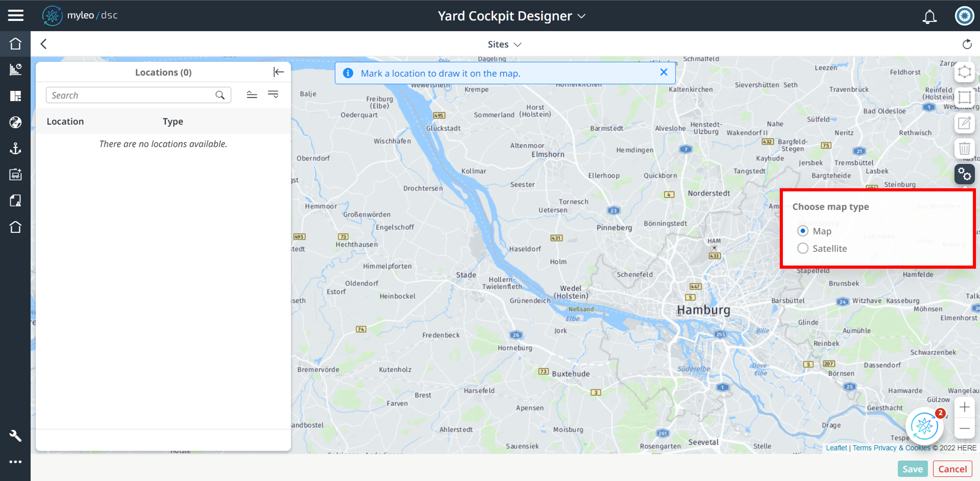Open the wrench settings in sidebar
Image resolution: width=980 pixels, height=481 pixels.
click(15, 435)
